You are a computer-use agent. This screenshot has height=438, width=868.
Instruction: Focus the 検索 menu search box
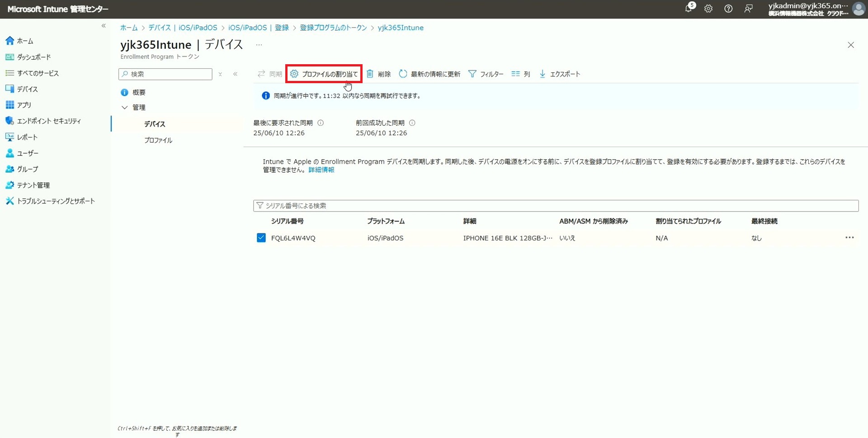tap(165, 74)
